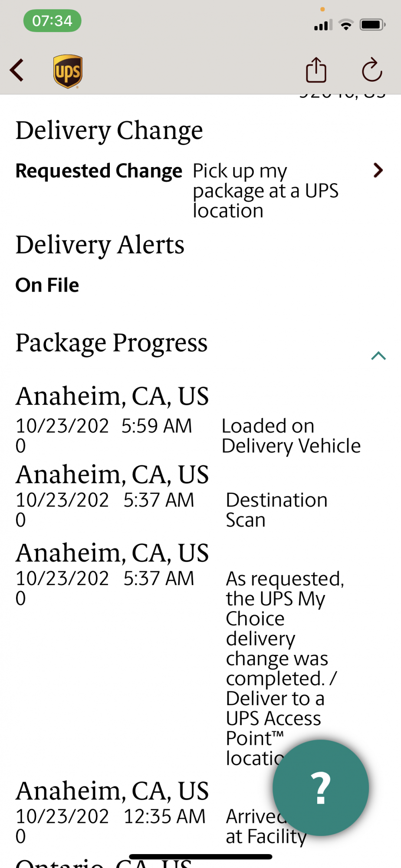Tap the Arrived at Facility entry

click(x=266, y=826)
